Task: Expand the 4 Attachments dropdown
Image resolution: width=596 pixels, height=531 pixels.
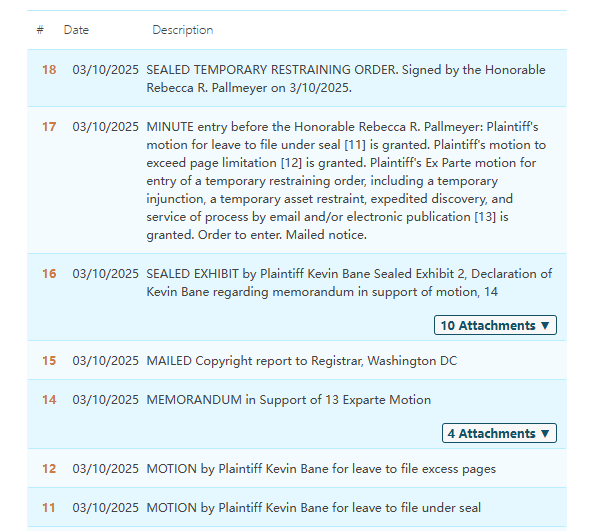Action: point(499,433)
